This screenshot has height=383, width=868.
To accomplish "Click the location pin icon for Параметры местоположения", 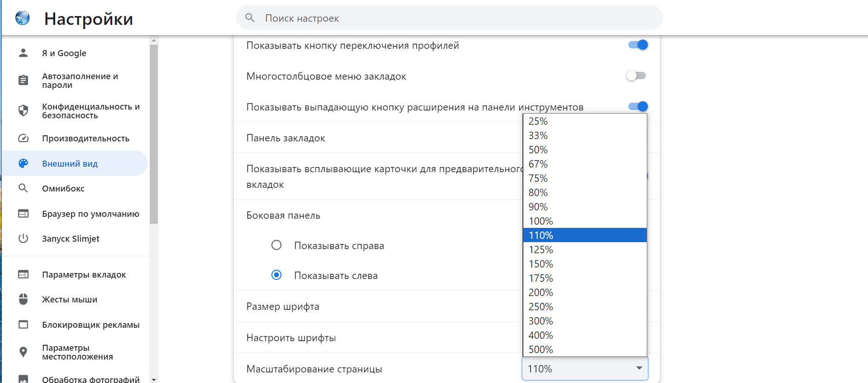I will (x=23, y=352).
